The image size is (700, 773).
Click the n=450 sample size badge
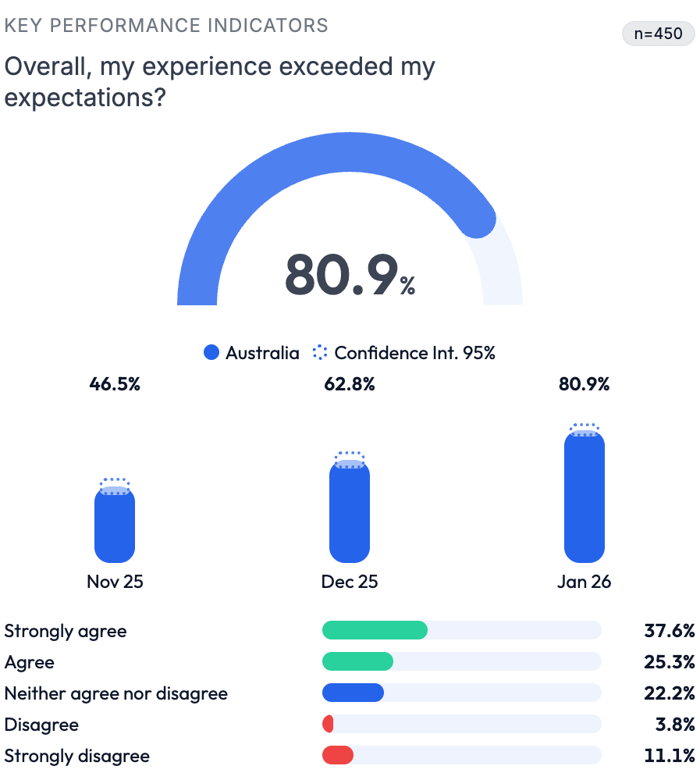coord(658,34)
